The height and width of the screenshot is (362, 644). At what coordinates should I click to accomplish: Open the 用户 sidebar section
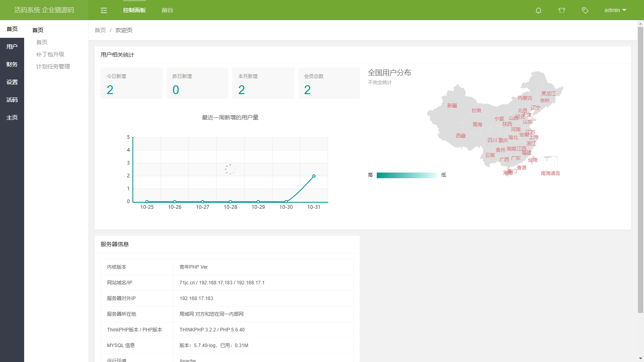[12, 47]
